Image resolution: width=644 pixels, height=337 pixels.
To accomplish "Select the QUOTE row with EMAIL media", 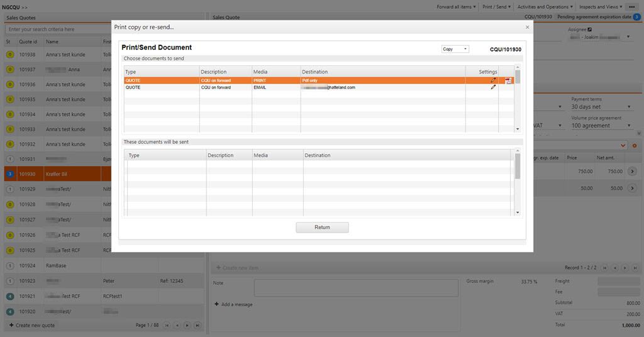I will click(252, 87).
